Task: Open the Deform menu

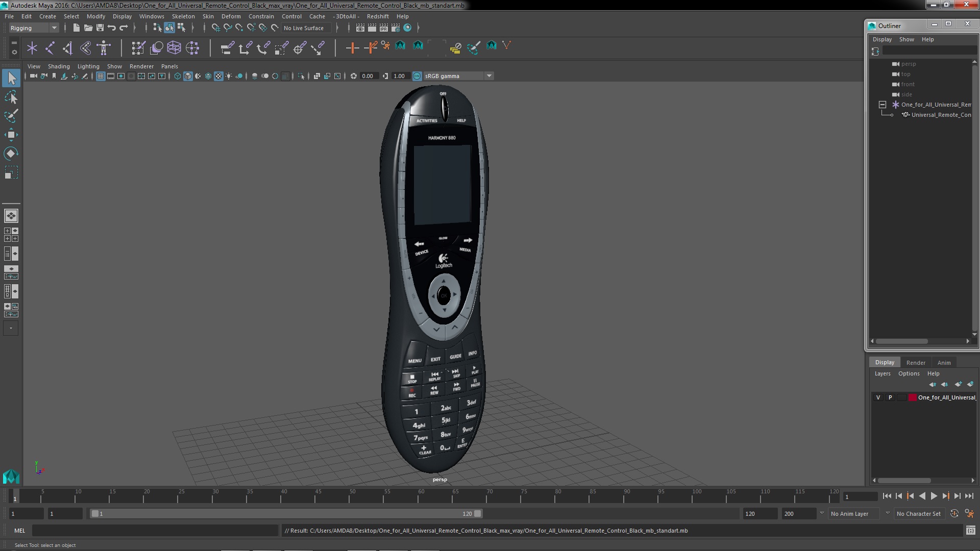Action: (231, 16)
